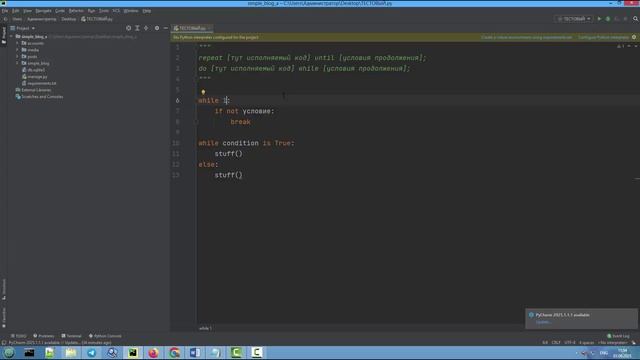The width and height of the screenshot is (640, 360).
Task: Open Search Everywhere magnifier icon
Action: coord(636,19)
